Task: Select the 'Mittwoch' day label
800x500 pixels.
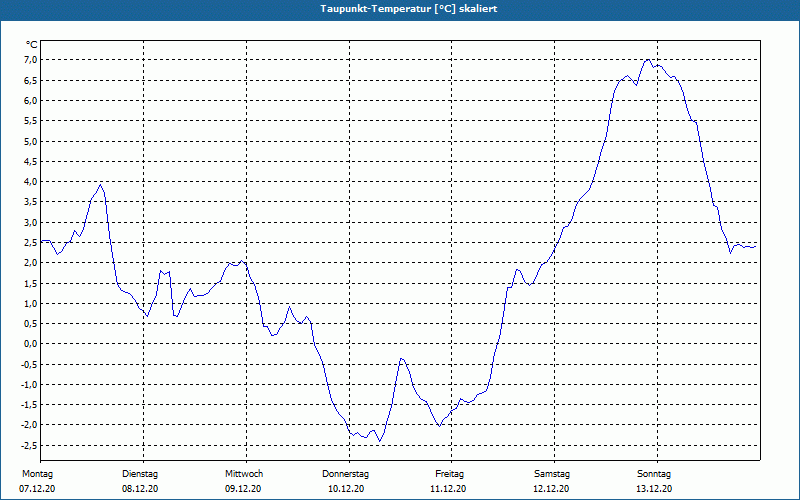Action: click(x=244, y=474)
